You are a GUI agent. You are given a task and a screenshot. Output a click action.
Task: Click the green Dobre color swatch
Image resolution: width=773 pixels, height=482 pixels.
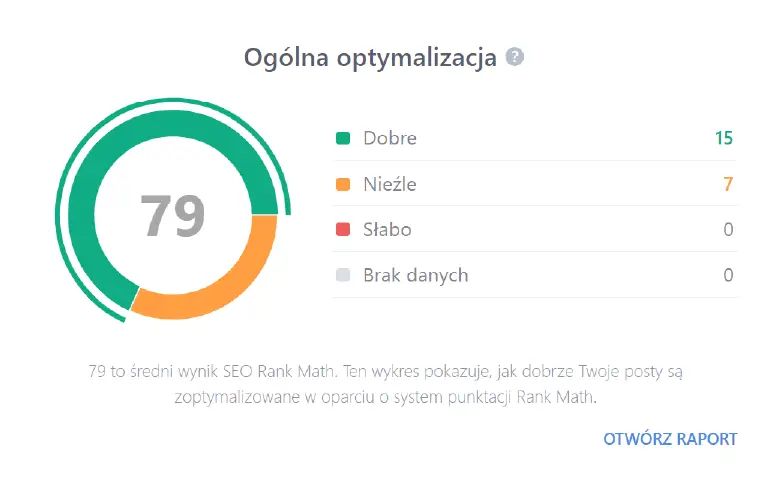pyautogui.click(x=343, y=139)
